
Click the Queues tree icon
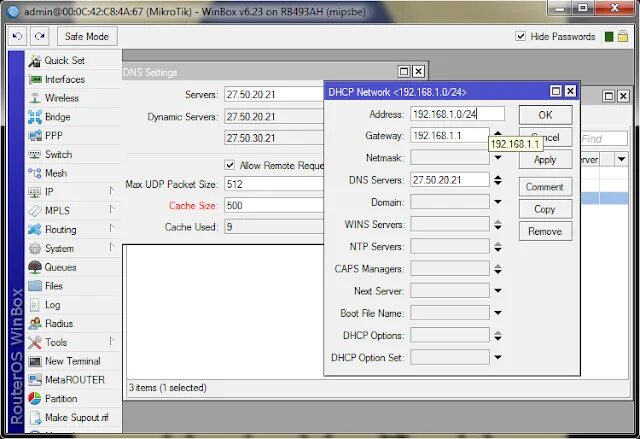pyautogui.click(x=35, y=267)
